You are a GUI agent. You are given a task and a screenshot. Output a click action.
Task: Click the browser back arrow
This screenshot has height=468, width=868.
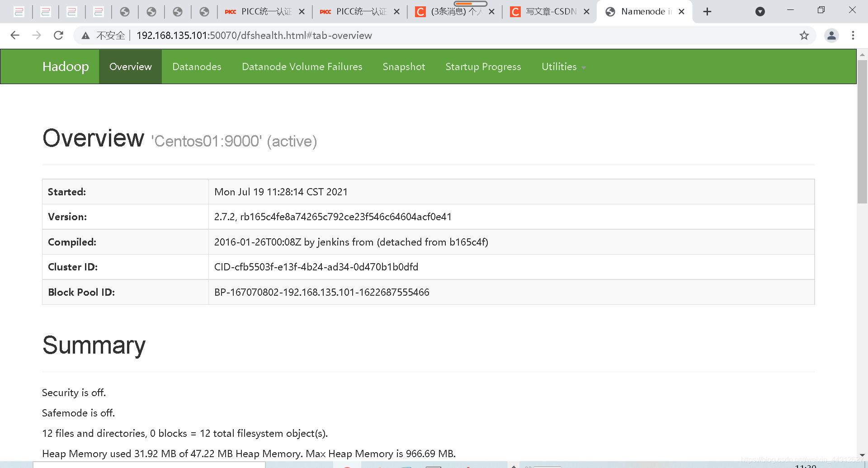[x=15, y=35]
